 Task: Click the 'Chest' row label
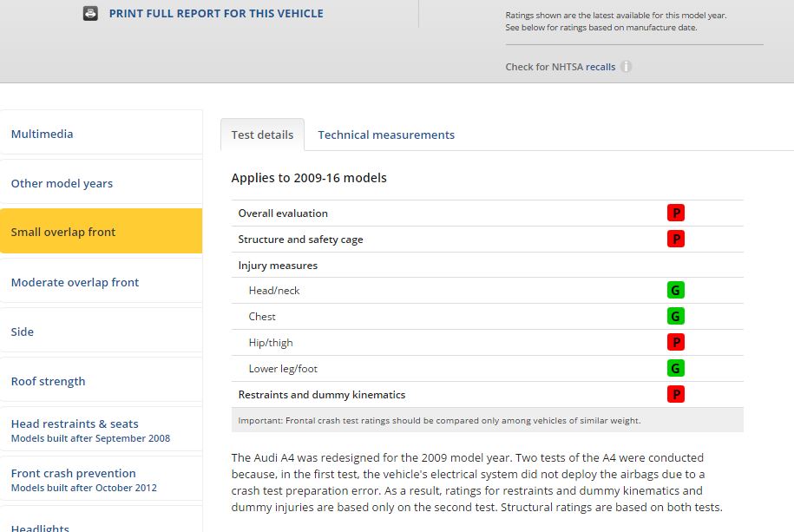[262, 316]
